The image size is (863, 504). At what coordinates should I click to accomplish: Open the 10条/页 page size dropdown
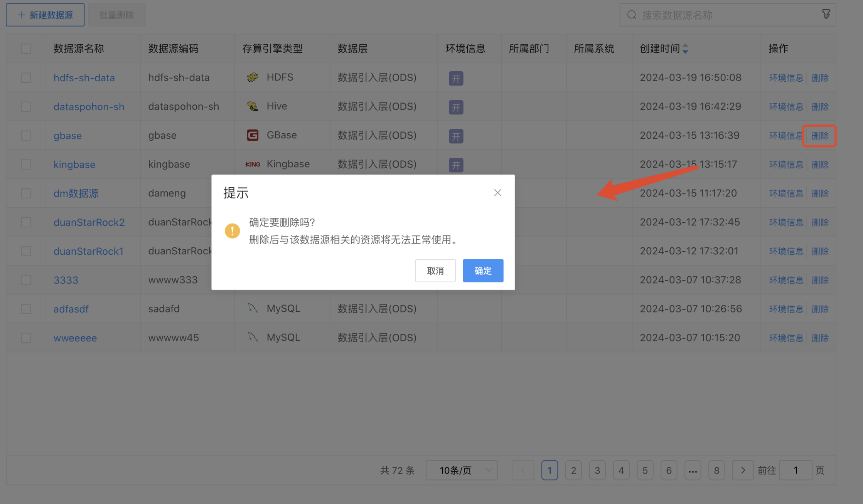pyautogui.click(x=461, y=470)
